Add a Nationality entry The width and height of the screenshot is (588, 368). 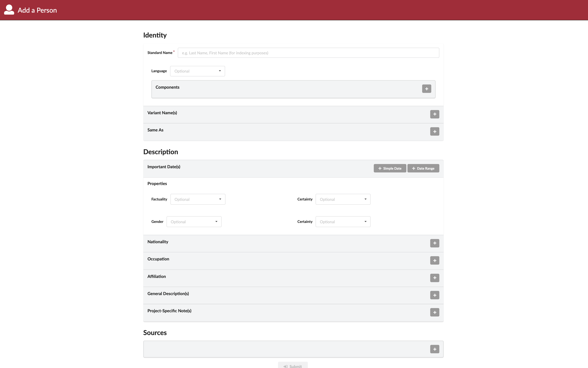point(435,243)
